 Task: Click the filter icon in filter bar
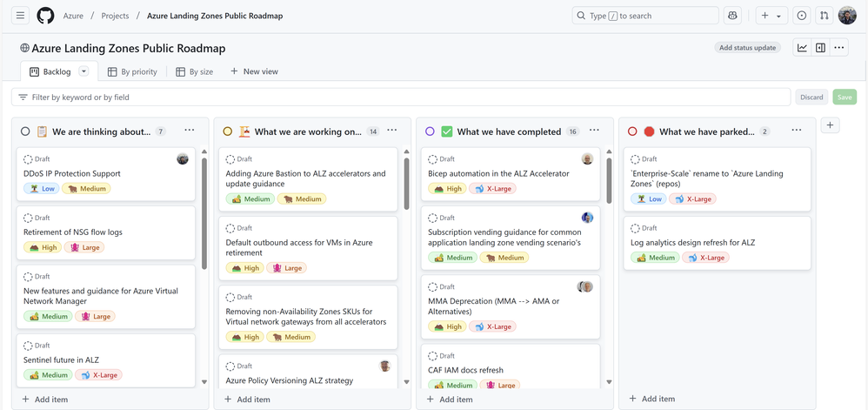point(23,97)
